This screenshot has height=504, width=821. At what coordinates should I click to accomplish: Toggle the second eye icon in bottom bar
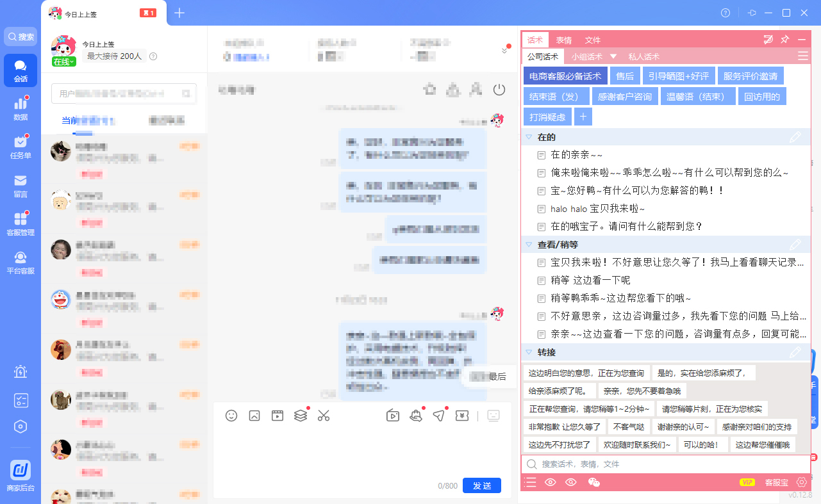click(571, 483)
